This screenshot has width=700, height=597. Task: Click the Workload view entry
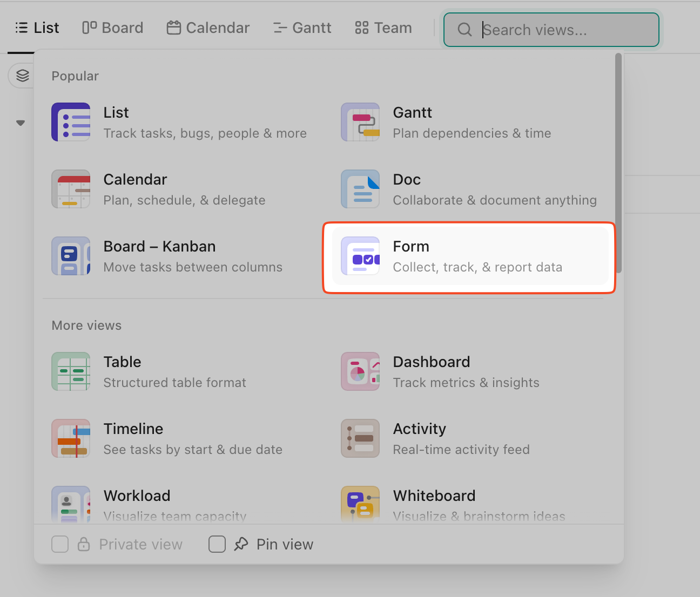(x=71, y=504)
